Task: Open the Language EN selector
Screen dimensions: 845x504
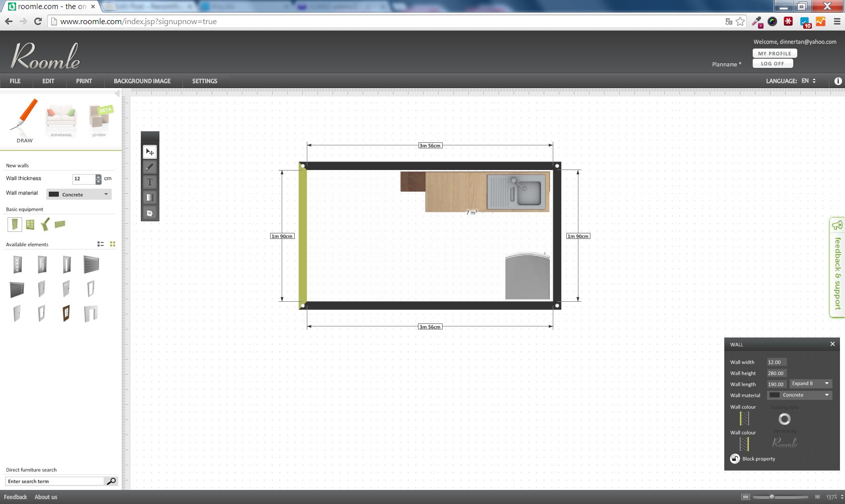Action: (809, 81)
